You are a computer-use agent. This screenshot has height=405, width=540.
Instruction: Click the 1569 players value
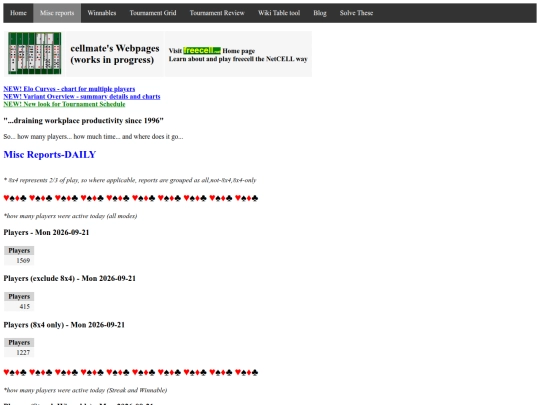pyautogui.click(x=23, y=261)
